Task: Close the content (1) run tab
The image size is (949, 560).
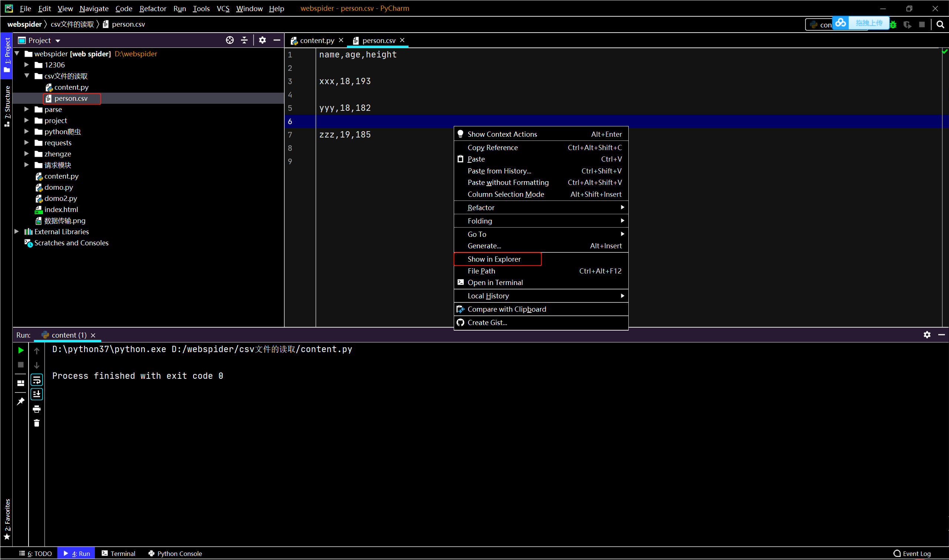Action: tap(93, 335)
